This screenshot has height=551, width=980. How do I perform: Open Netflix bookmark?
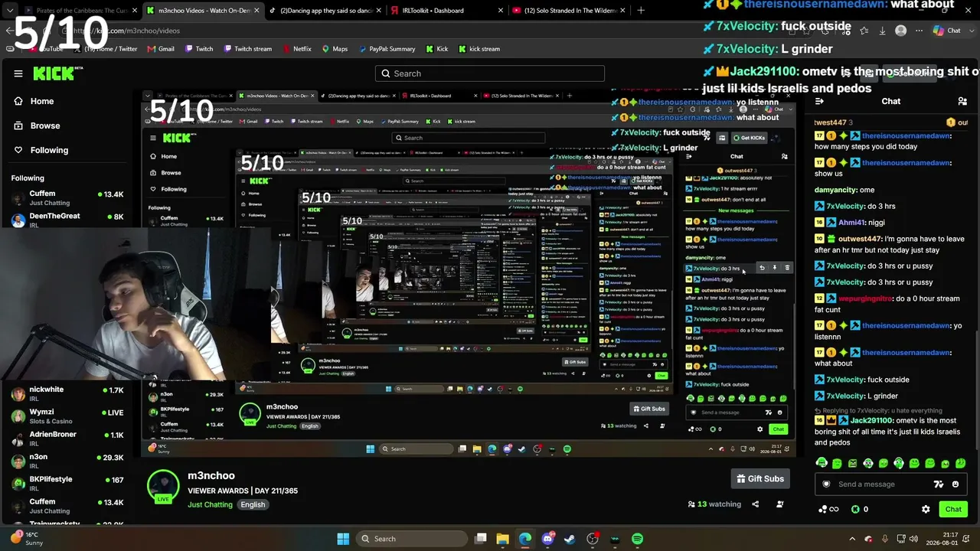coord(296,49)
